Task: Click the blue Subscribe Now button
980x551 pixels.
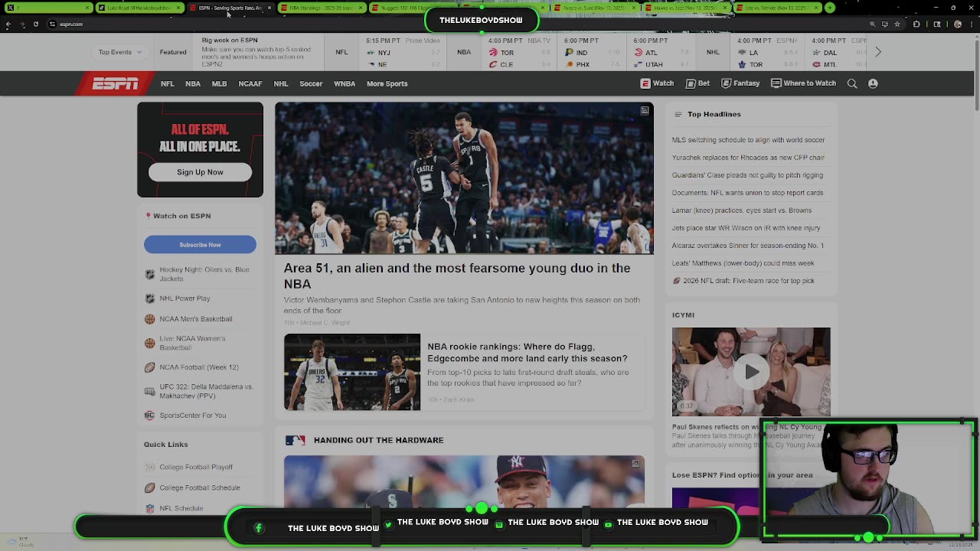Action: tap(200, 245)
